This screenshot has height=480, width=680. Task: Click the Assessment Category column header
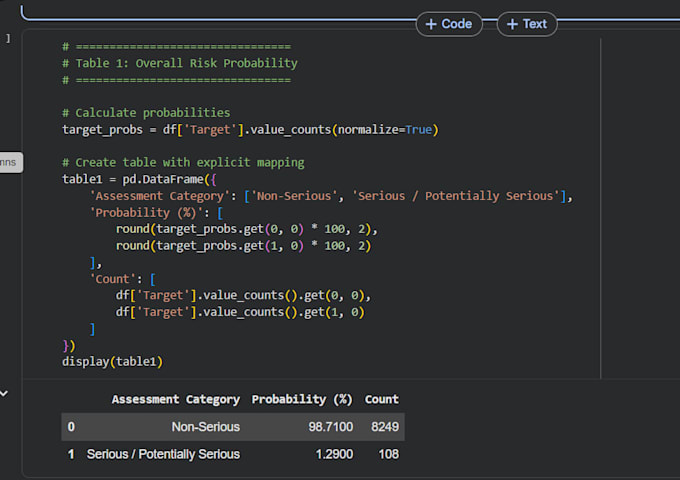(176, 399)
